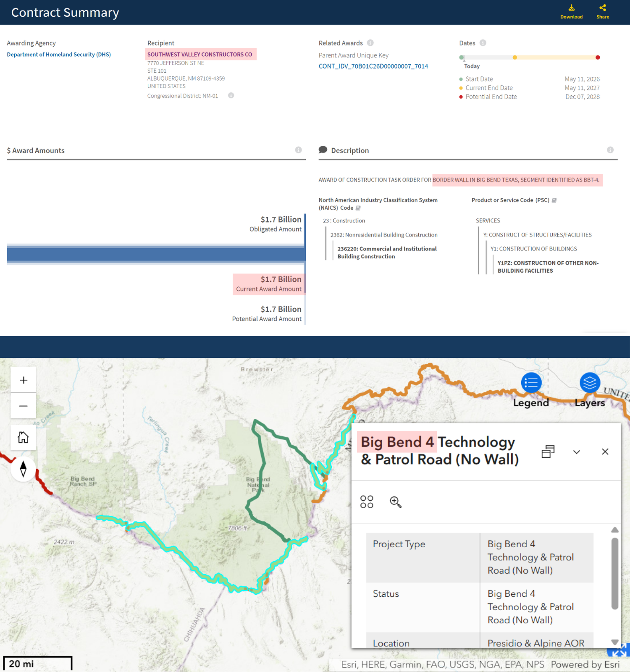
Task: Click the "May 11, 2026" start date value
Action: (x=582, y=79)
